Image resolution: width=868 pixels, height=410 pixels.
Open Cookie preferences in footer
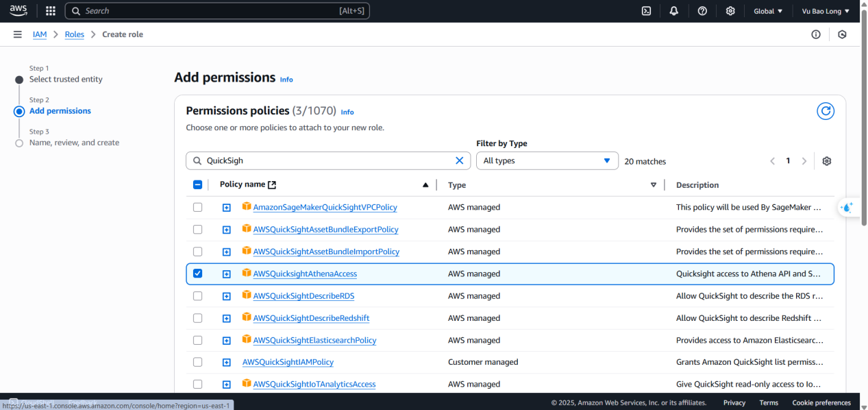[x=821, y=402]
